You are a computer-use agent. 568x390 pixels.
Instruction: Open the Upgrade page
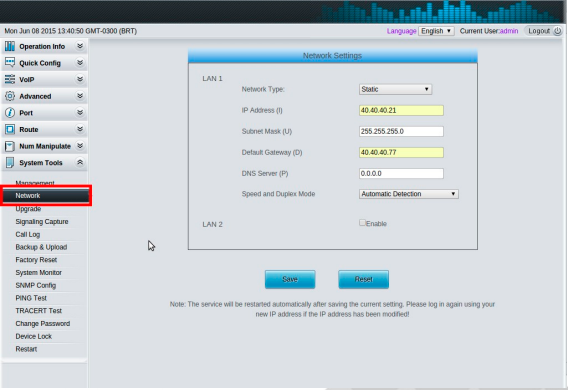[x=28, y=209]
